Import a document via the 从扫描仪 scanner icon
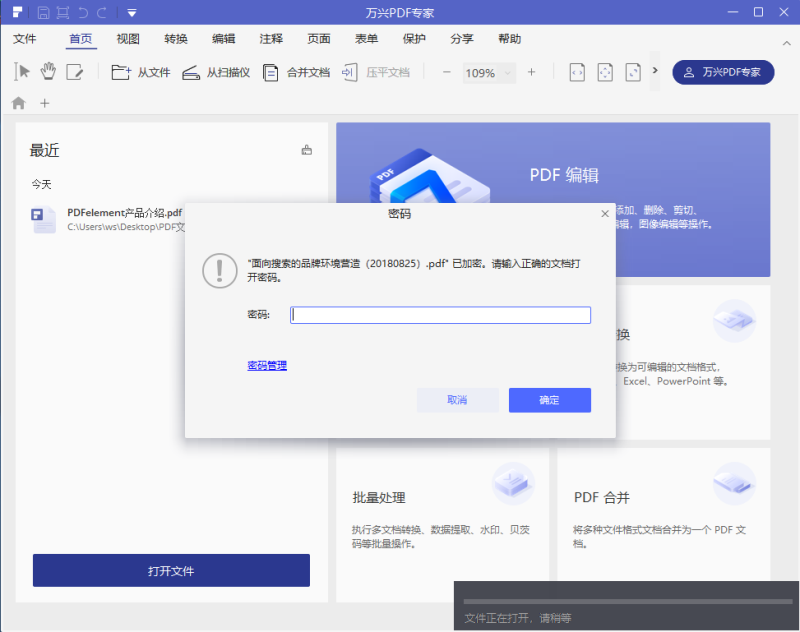 [192, 72]
